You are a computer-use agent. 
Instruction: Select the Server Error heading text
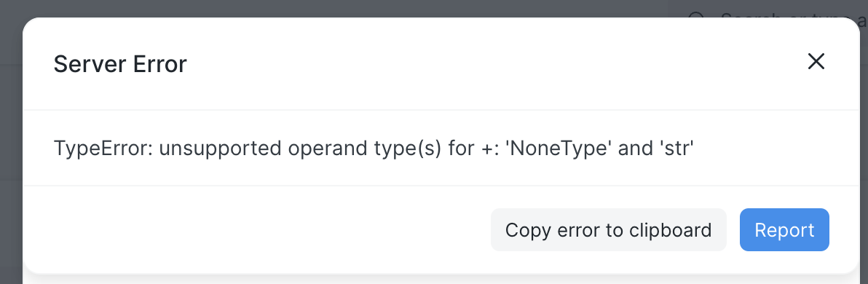pos(120,64)
